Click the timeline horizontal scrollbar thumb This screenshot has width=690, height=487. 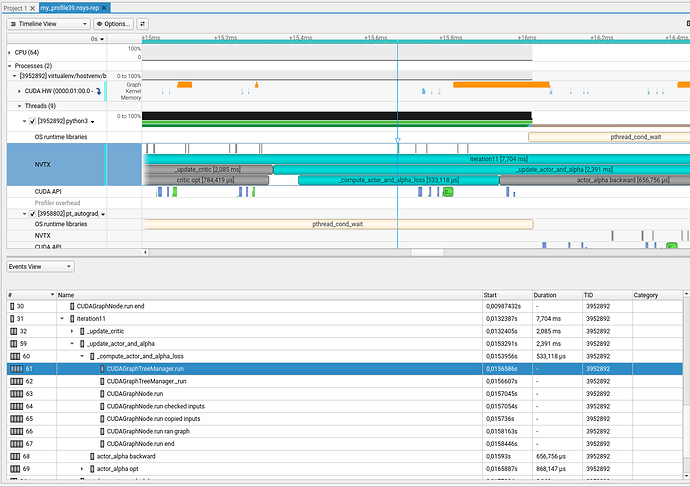[427, 253]
